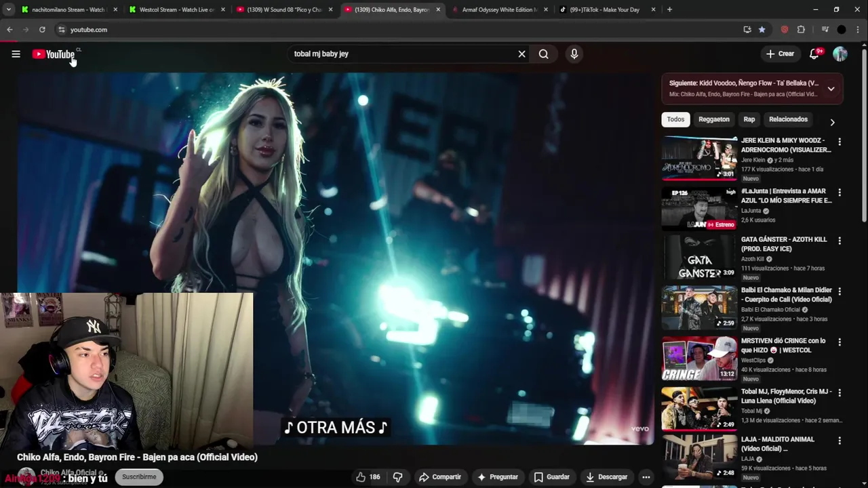The width and height of the screenshot is (868, 488).
Task: Select the Rap filter chip
Action: pyautogui.click(x=749, y=119)
